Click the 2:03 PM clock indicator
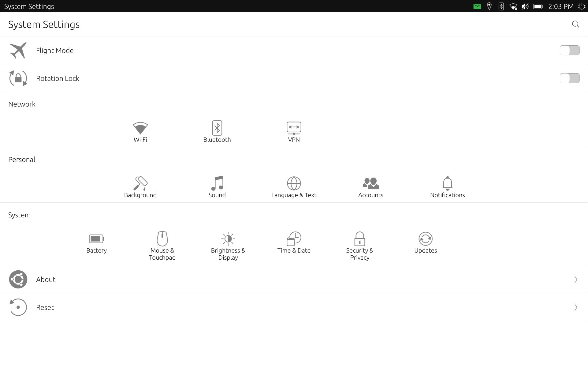Viewport: 588px width, 368px height. pos(561,6)
